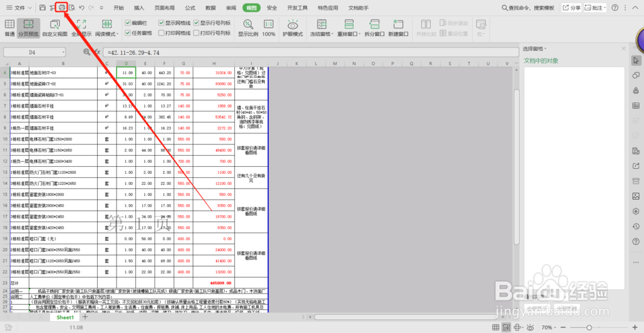
Task: Click 拆分窗口 split window
Action: point(374,28)
